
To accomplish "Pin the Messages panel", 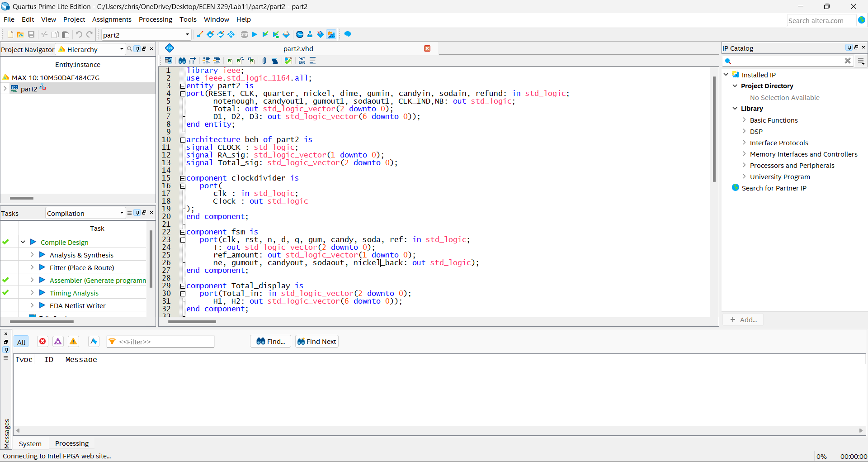I will coord(6,350).
